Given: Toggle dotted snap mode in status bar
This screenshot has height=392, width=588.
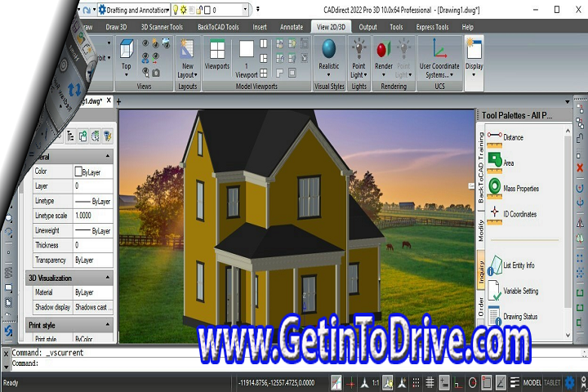Looking at the screenshot, I should click(x=416, y=383).
